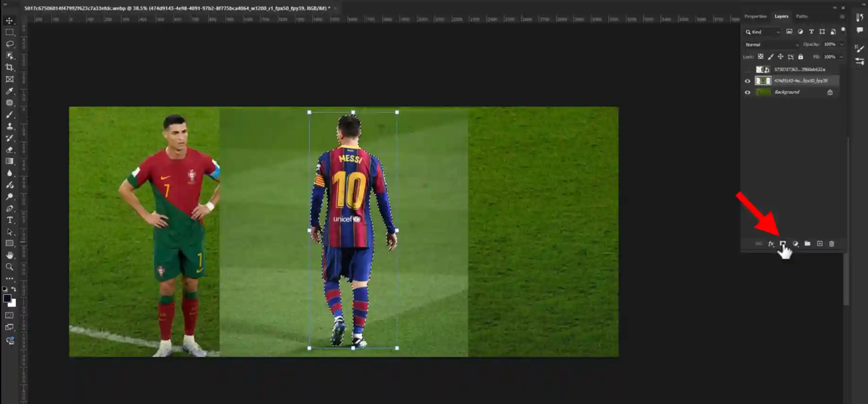Select the Crop tool
Viewport: 868px width, 404px height.
9,67
